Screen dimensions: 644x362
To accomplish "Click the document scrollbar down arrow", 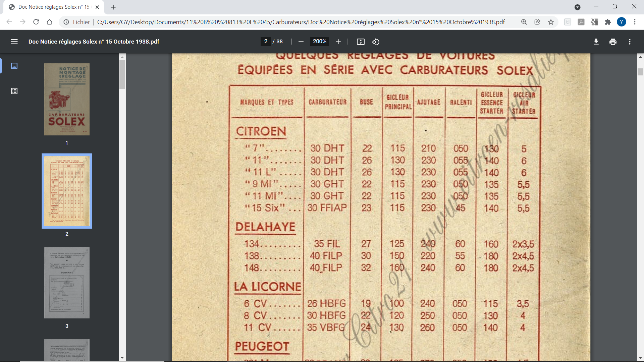I will 640,358.
